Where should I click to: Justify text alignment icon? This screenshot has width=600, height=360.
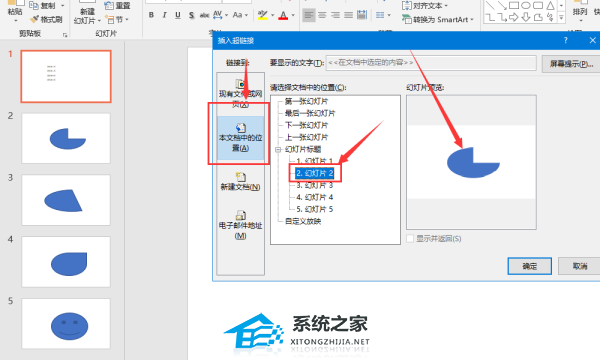[348, 15]
